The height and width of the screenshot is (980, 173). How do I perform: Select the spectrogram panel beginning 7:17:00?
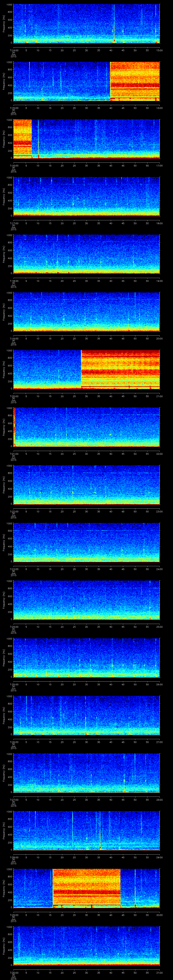(x=86, y=196)
